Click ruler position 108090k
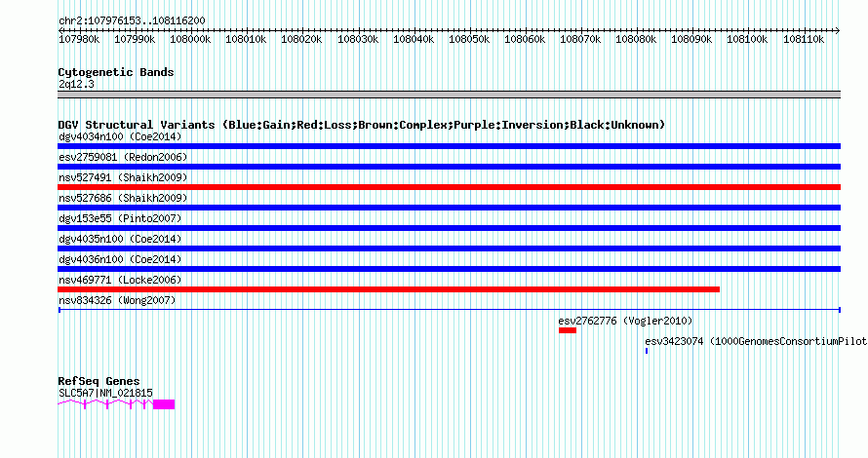Screen dimensions: 868x458 692,40
